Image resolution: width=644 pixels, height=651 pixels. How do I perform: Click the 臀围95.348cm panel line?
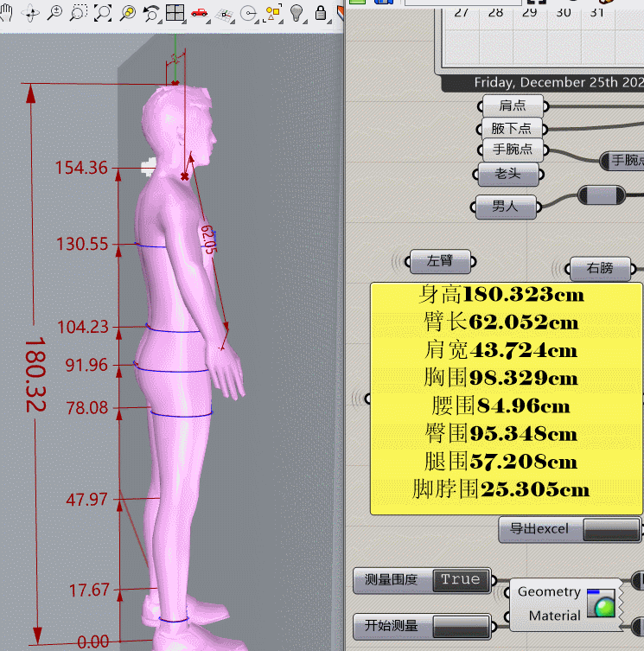[x=501, y=434]
